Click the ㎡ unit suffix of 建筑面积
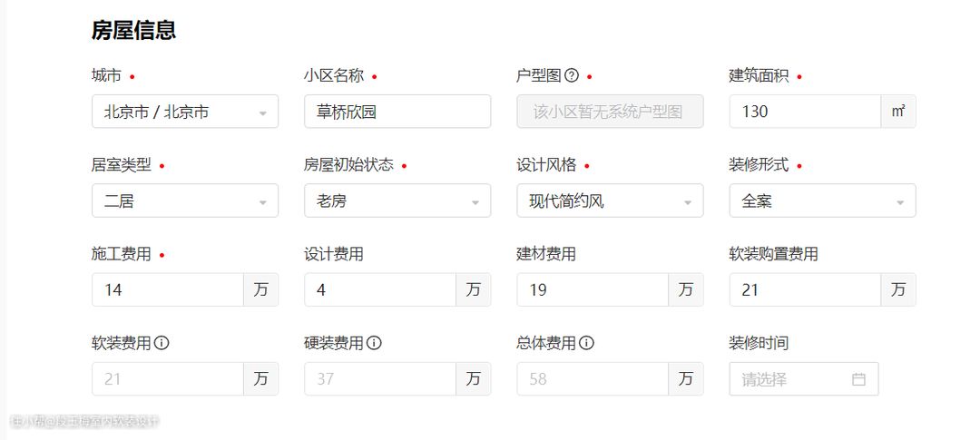 click(x=898, y=112)
